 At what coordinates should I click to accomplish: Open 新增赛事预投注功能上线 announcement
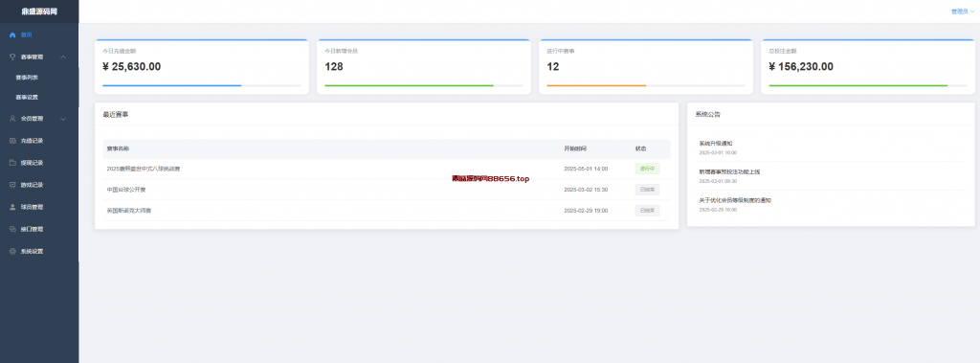[x=729, y=171]
